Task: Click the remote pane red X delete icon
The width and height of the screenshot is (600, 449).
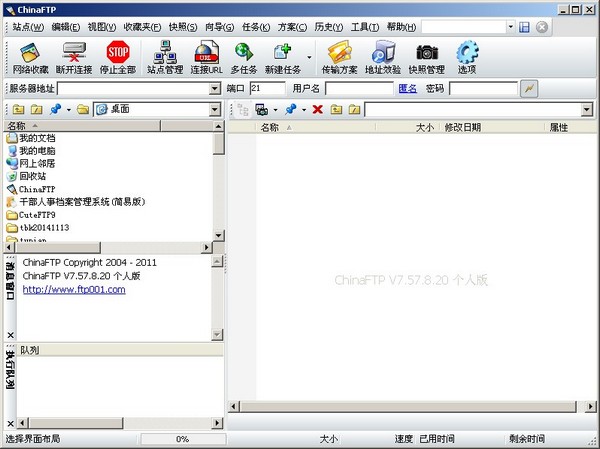Action: click(x=318, y=110)
